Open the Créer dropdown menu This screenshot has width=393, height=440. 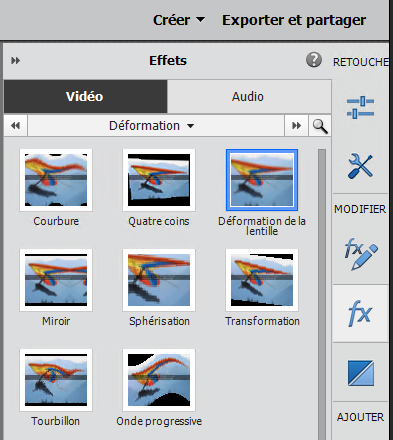(x=179, y=20)
